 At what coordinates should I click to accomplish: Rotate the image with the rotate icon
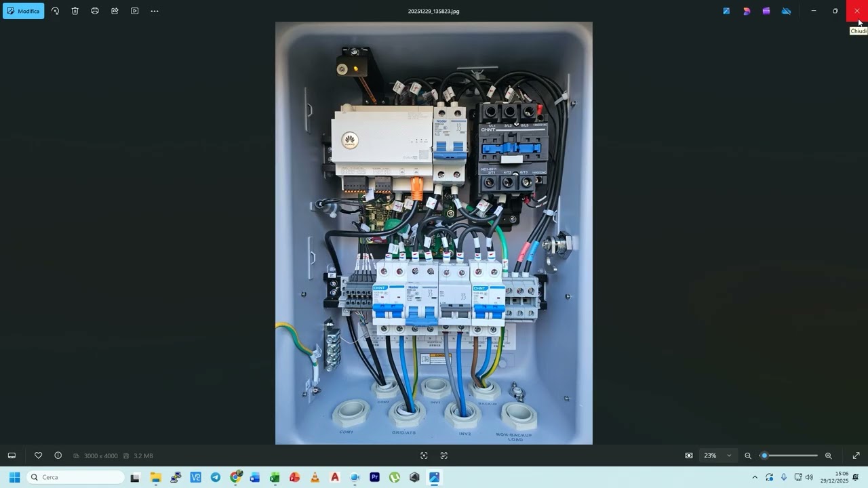click(56, 11)
